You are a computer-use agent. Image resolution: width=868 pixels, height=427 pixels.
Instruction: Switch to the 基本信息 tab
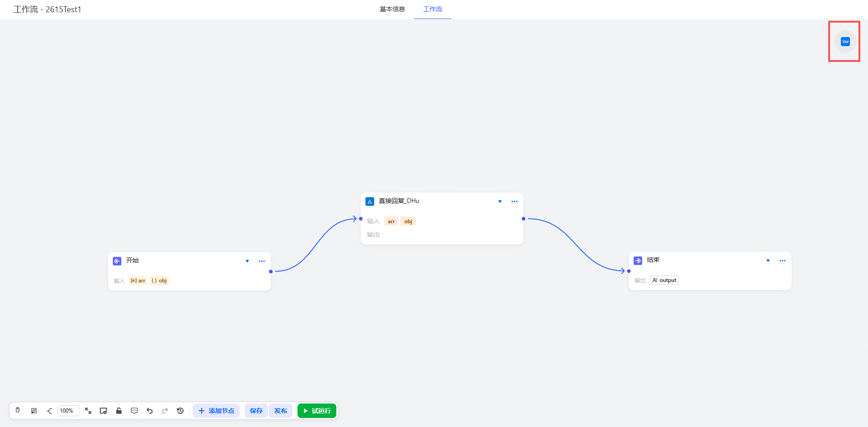[x=392, y=9]
